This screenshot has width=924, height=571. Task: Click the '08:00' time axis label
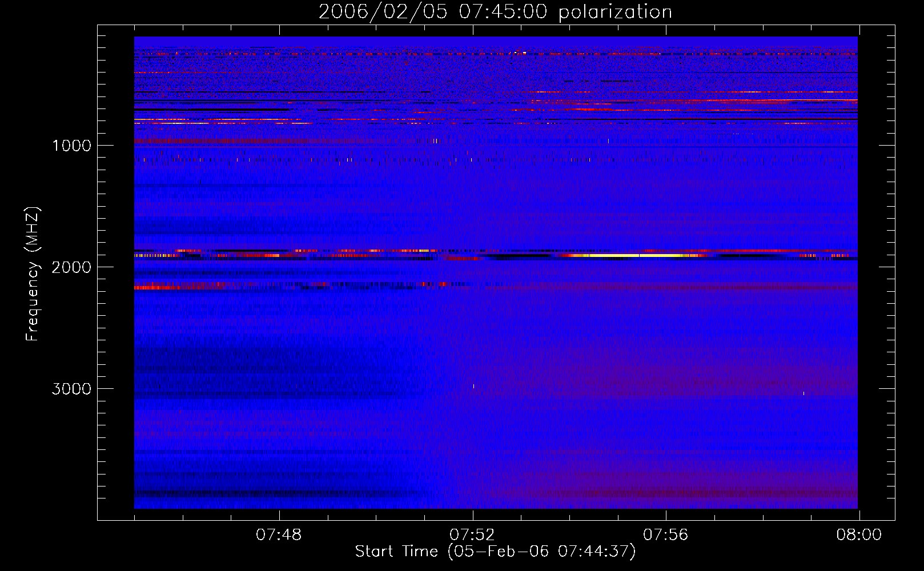click(x=859, y=535)
